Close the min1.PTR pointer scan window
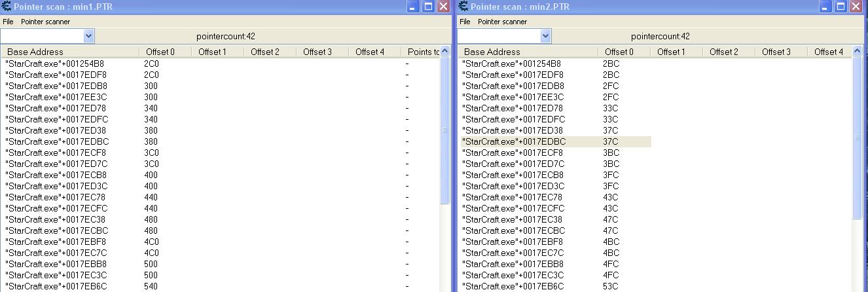868x292 pixels. coord(443,7)
